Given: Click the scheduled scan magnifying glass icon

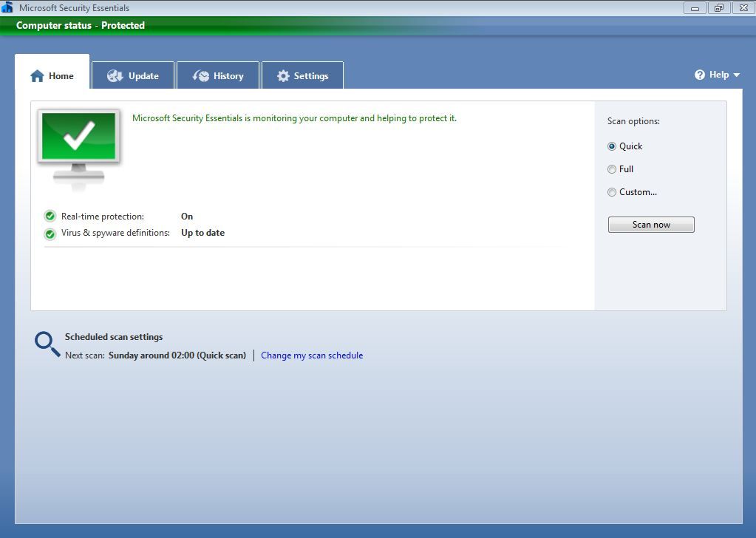Looking at the screenshot, I should 47,344.
